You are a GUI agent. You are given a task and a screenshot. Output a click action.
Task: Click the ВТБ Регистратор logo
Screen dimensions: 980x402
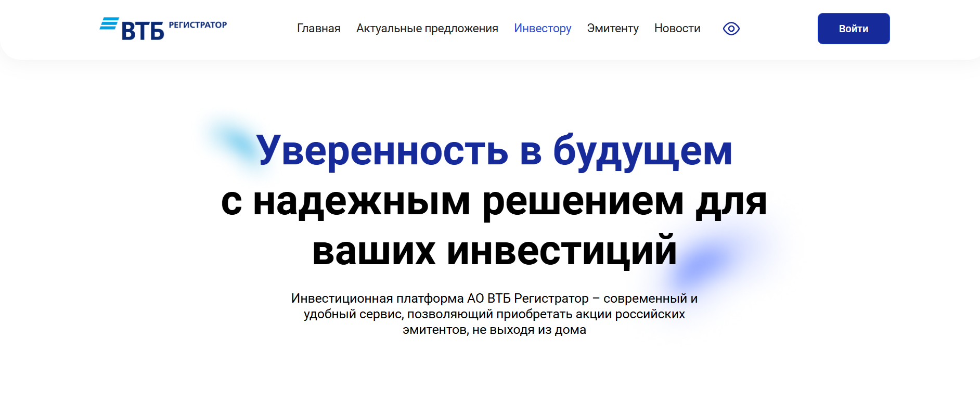(163, 29)
